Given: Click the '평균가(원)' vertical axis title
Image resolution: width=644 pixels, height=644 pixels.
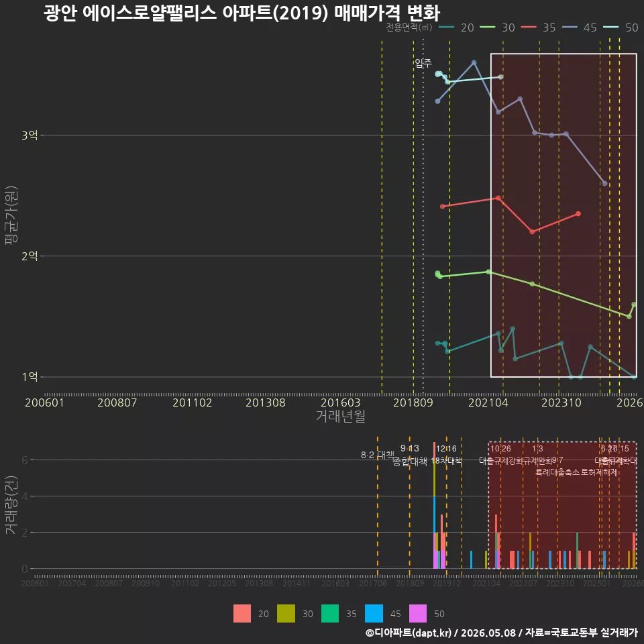Looking at the screenshot, I should (11, 215).
